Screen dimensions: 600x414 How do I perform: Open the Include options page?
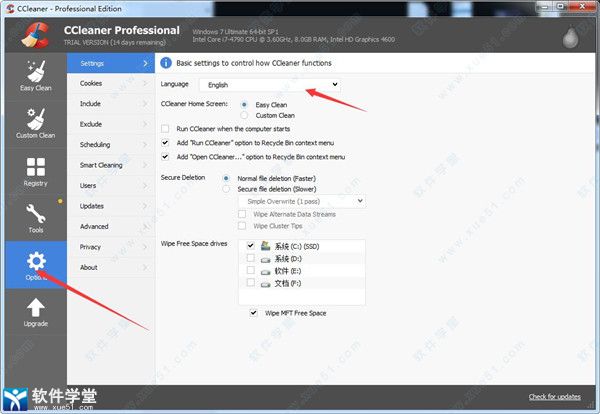coord(111,104)
